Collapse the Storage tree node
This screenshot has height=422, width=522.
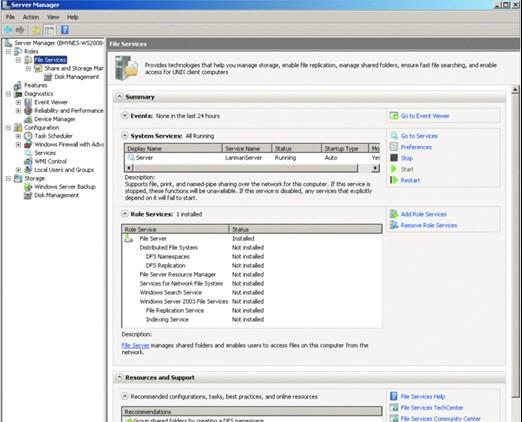[x=8, y=178]
